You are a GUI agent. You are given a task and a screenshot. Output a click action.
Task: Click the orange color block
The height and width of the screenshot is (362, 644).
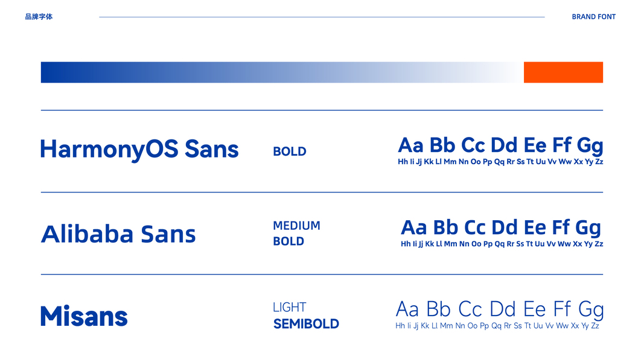[563, 72]
